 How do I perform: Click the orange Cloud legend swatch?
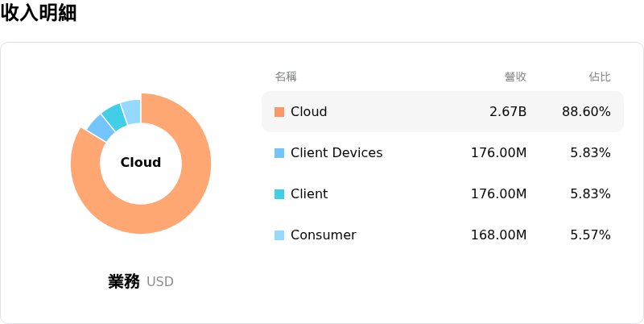(279, 112)
